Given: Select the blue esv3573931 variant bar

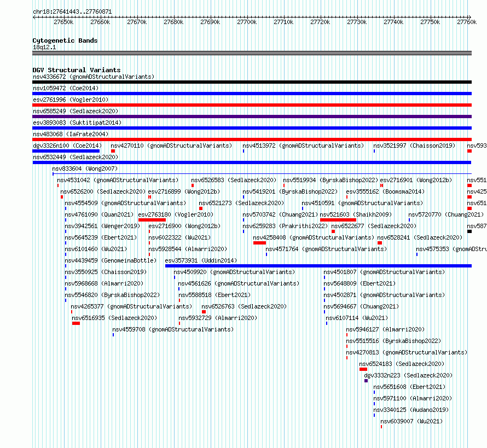Looking at the screenshot, I should tap(318, 266).
